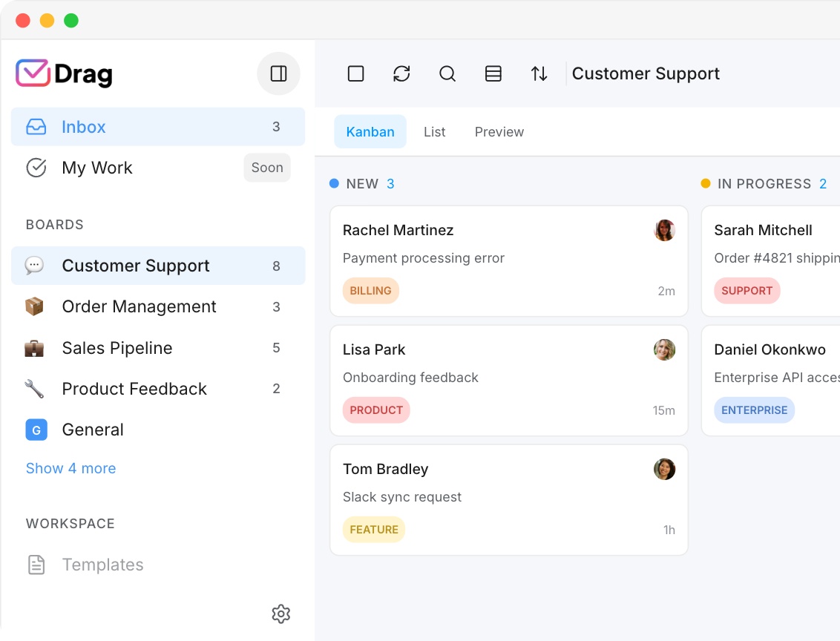Open the Sarah Mitchell card title
The image size is (840, 641).
[763, 230]
